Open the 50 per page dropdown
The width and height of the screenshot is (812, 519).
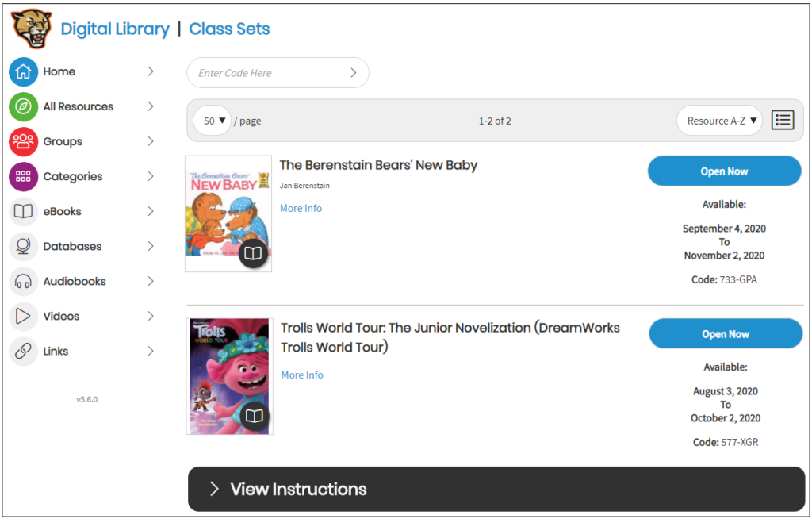pyautogui.click(x=212, y=120)
